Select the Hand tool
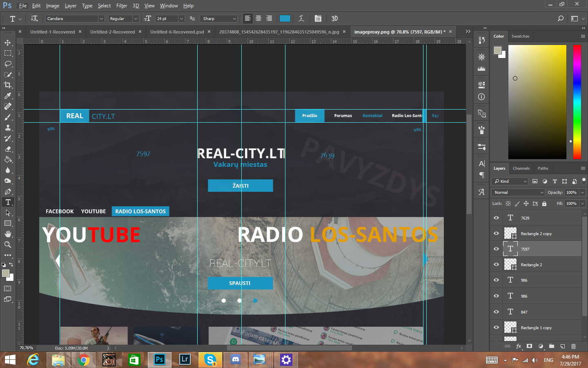588x368 pixels. point(8,234)
